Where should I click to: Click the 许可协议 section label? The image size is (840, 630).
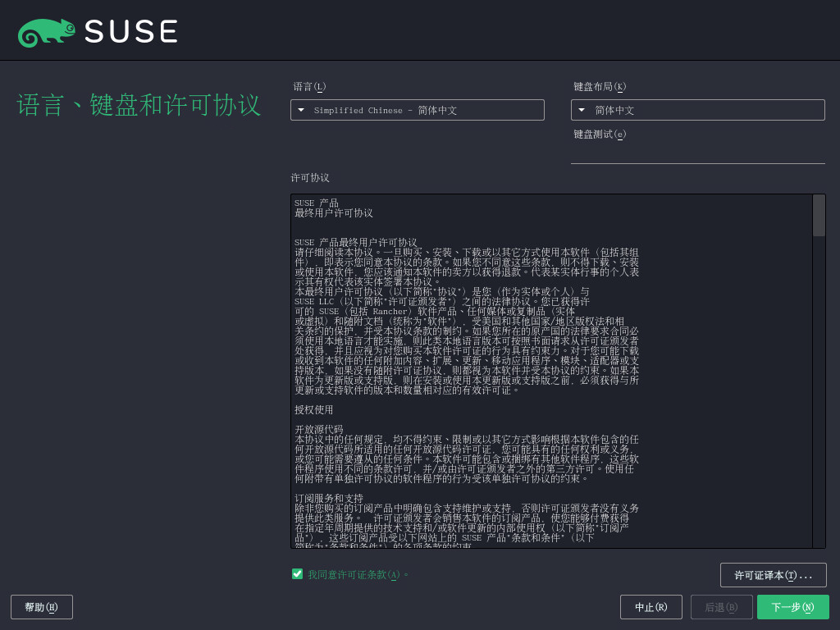310,178
